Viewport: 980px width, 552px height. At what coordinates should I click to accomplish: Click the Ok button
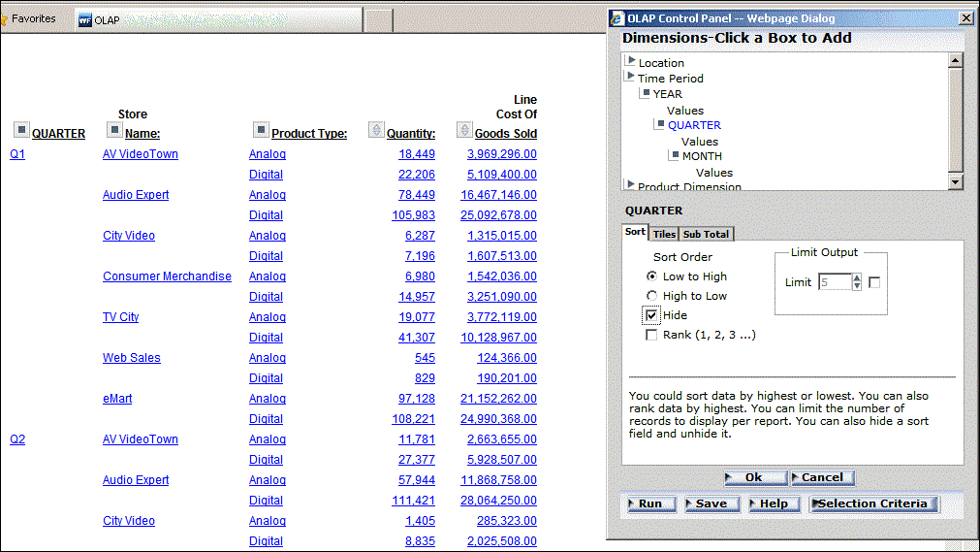click(756, 477)
